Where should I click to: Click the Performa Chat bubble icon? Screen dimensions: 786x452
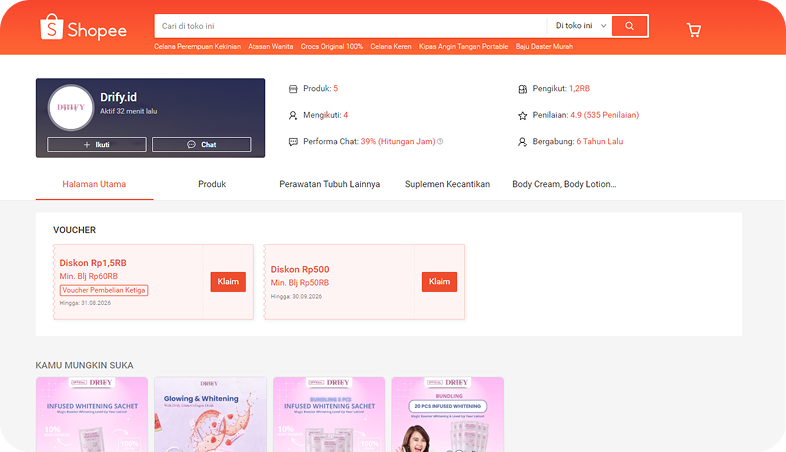(x=293, y=142)
